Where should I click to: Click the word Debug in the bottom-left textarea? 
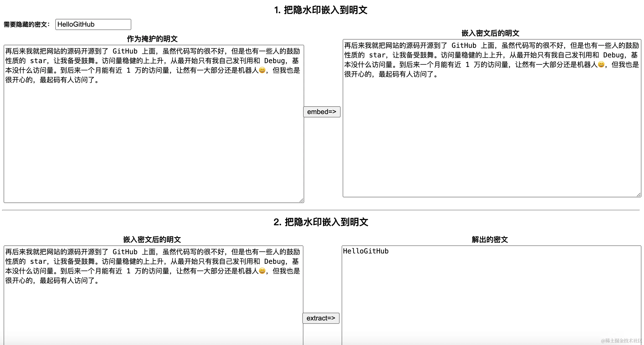[x=274, y=261]
